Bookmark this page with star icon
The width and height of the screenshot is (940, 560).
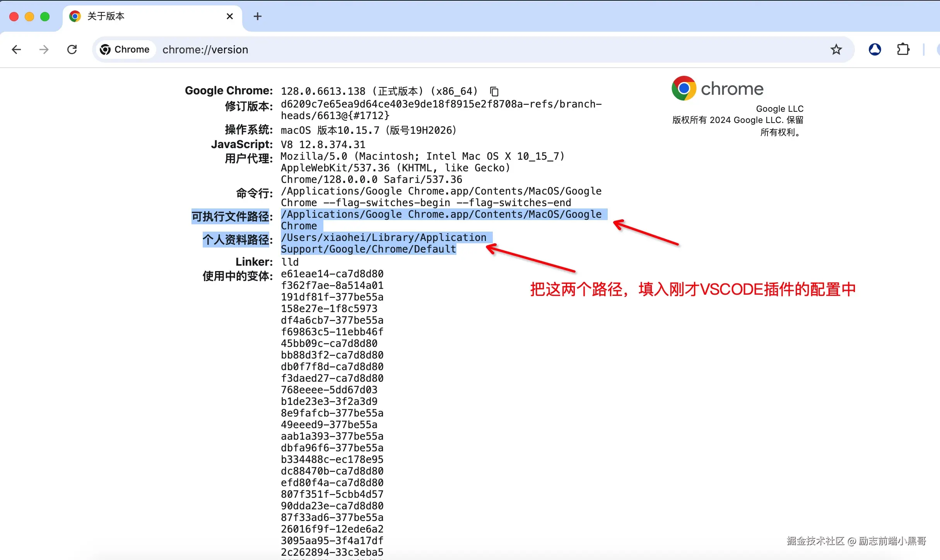click(x=836, y=50)
